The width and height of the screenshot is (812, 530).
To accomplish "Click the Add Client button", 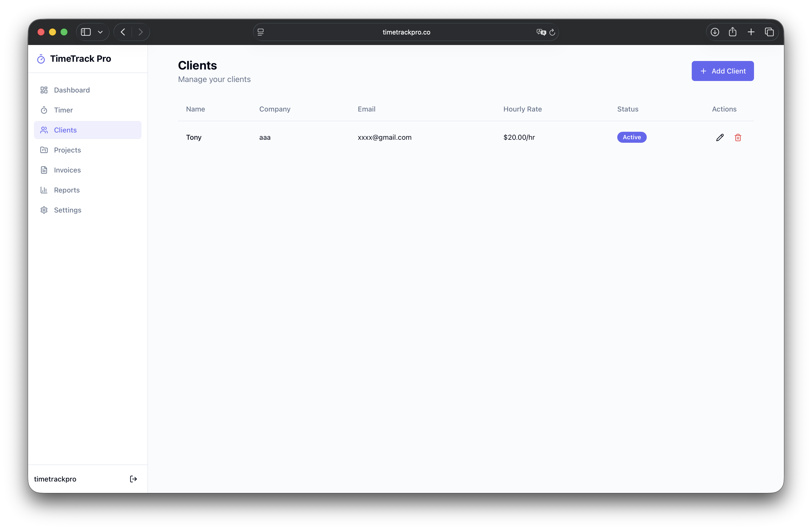I will 722,71.
